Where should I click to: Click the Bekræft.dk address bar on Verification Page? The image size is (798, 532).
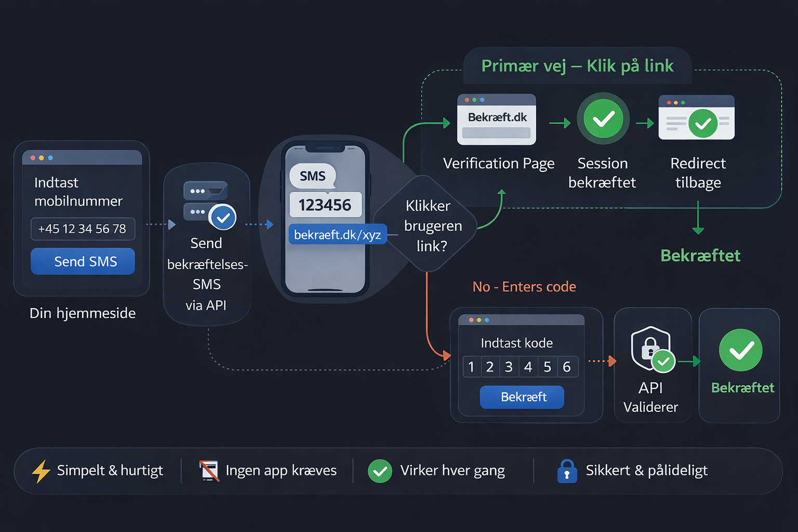(496, 118)
